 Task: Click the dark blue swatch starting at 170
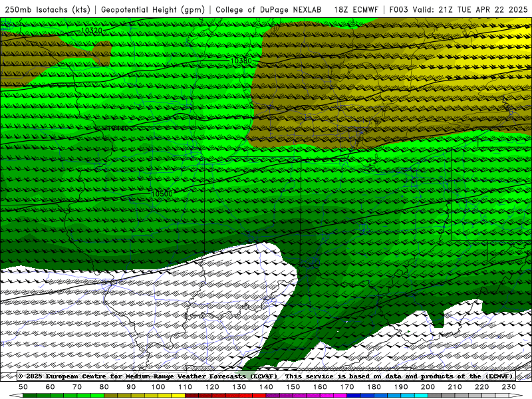pyautogui.click(x=354, y=396)
